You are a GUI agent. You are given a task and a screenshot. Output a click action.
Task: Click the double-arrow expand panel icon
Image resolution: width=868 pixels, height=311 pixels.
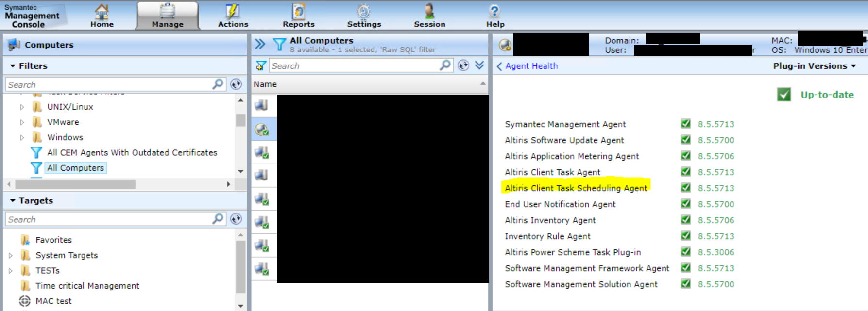point(260,44)
